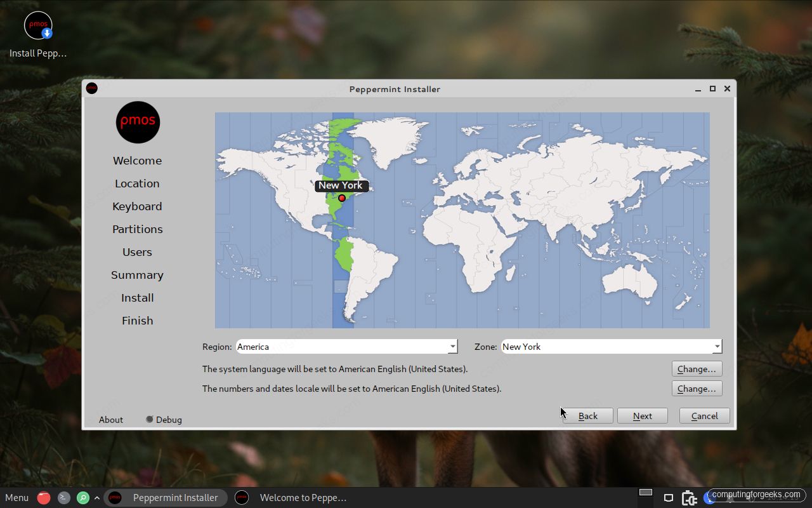Screen dimensions: 812x508
Task: Maximize the Peppermint Installer window
Action: pyautogui.click(x=712, y=89)
